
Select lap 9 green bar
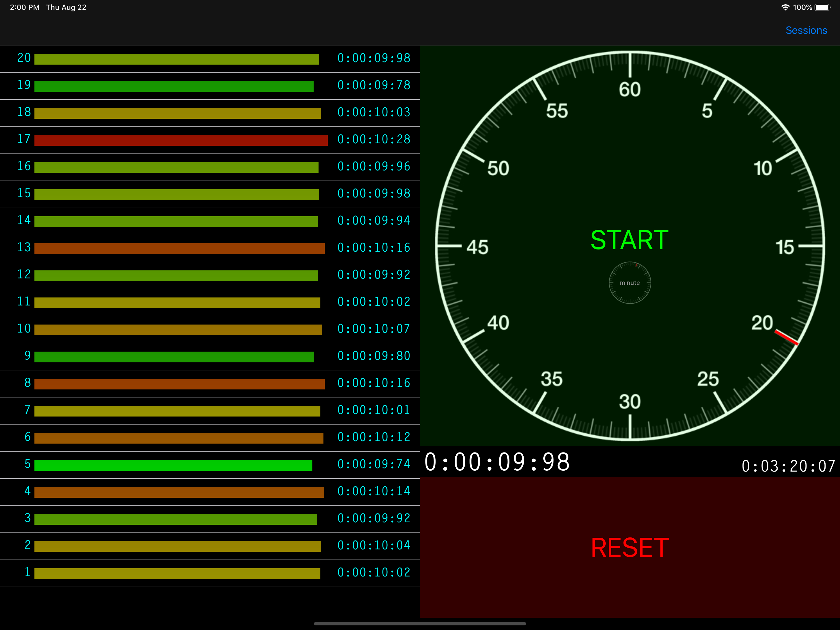click(x=174, y=357)
